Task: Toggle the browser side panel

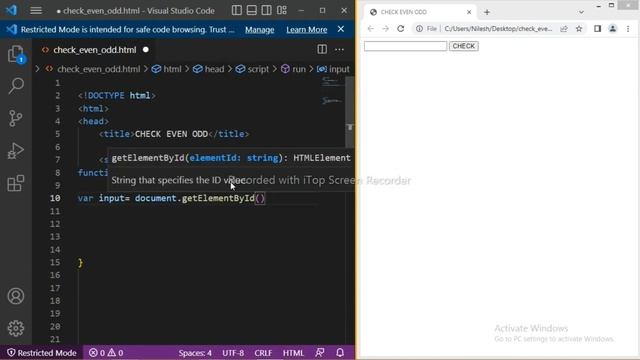Action: [x=598, y=29]
